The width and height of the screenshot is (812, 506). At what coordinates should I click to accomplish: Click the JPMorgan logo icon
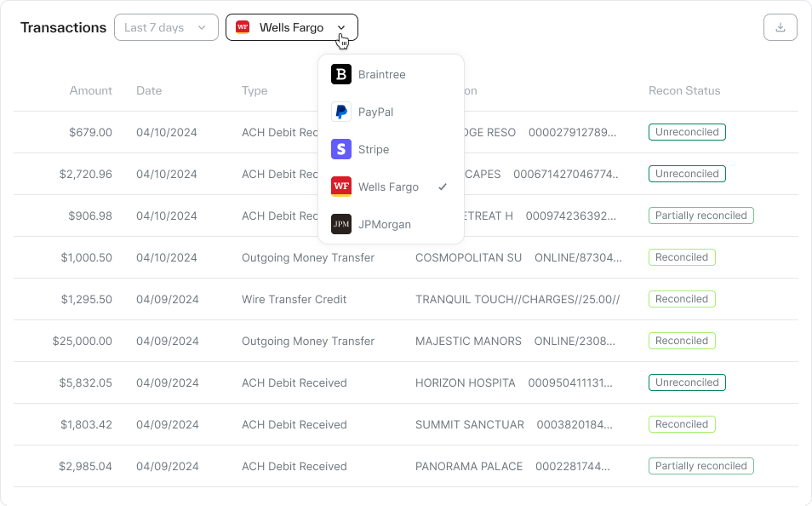point(341,225)
